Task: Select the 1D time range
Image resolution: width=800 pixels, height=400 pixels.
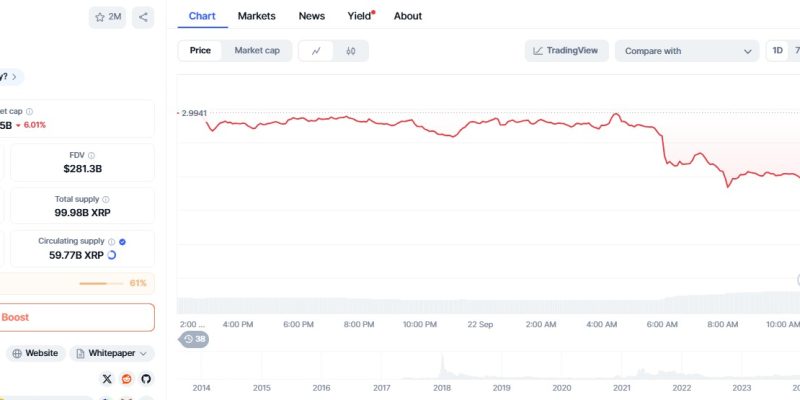Action: click(777, 51)
